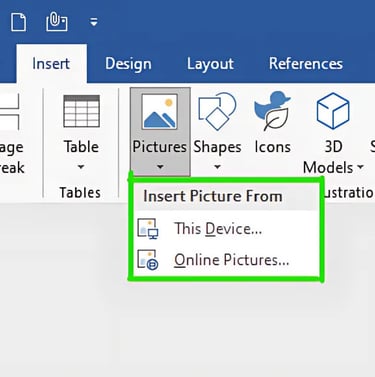This screenshot has width=375, height=377.
Task: Switch to the Layout tab
Action: coord(210,64)
